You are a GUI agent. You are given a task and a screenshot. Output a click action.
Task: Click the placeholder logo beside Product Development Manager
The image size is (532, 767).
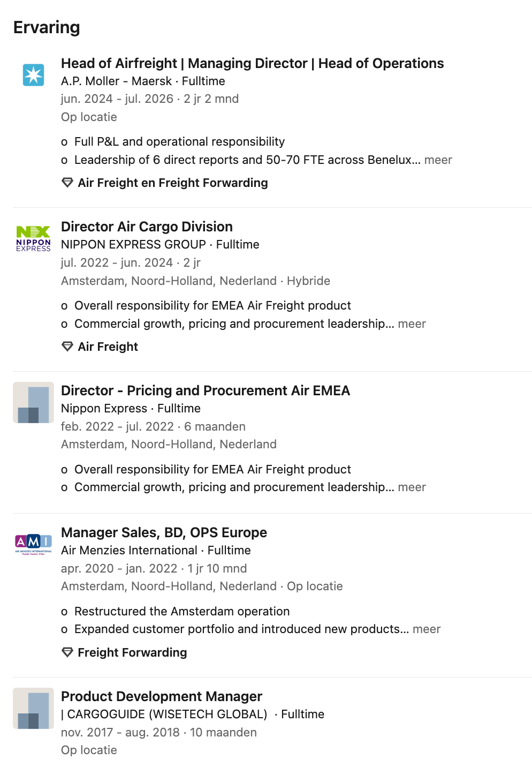click(33, 708)
